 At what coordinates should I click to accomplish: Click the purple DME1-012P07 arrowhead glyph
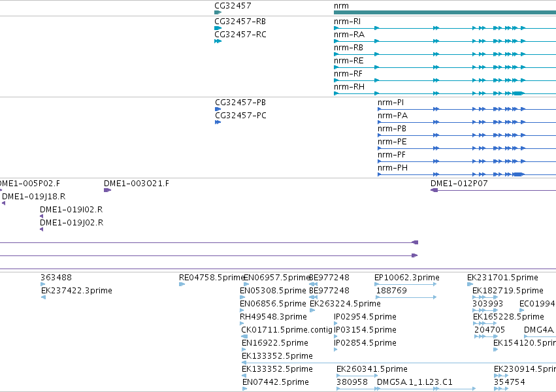[x=434, y=190]
